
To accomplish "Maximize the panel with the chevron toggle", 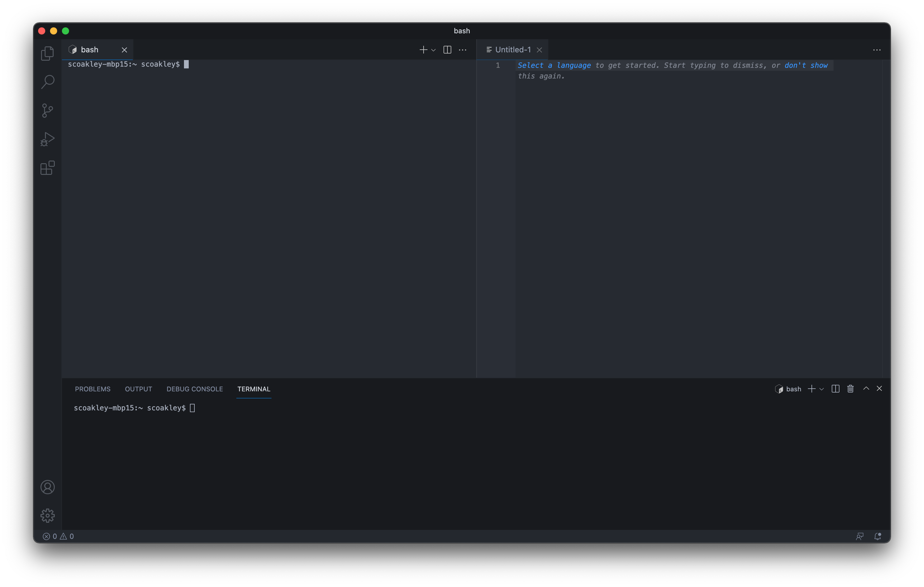I will click(866, 389).
